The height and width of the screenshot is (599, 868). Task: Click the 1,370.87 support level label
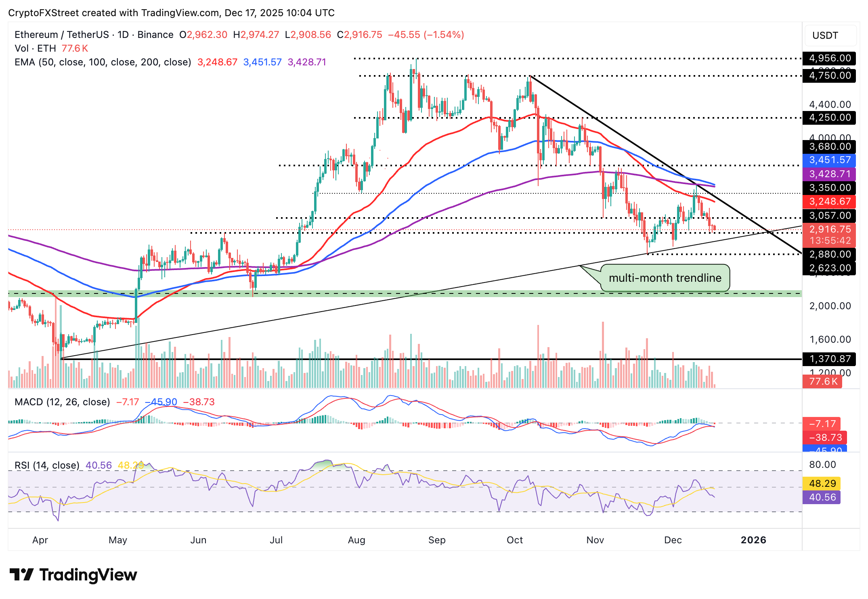tap(829, 358)
